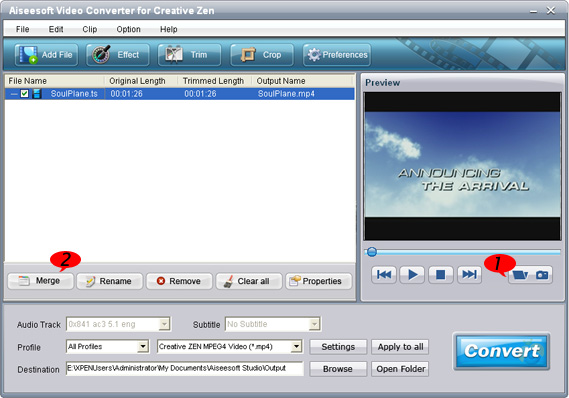Click the Merge button

click(x=40, y=281)
